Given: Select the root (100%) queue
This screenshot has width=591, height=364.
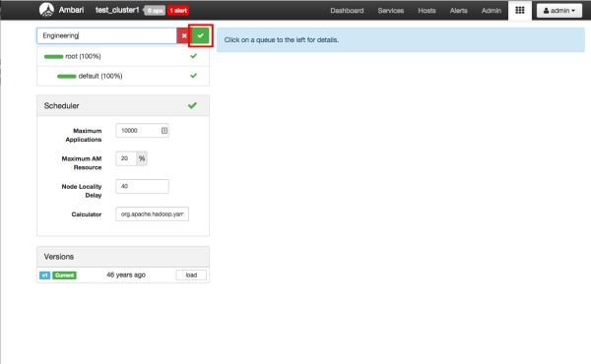Looking at the screenshot, I should click(x=83, y=56).
